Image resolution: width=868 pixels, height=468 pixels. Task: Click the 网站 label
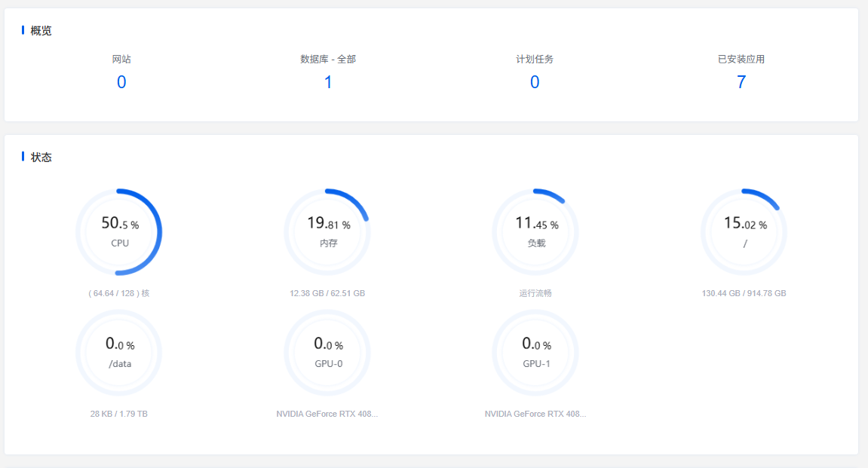[121, 60]
